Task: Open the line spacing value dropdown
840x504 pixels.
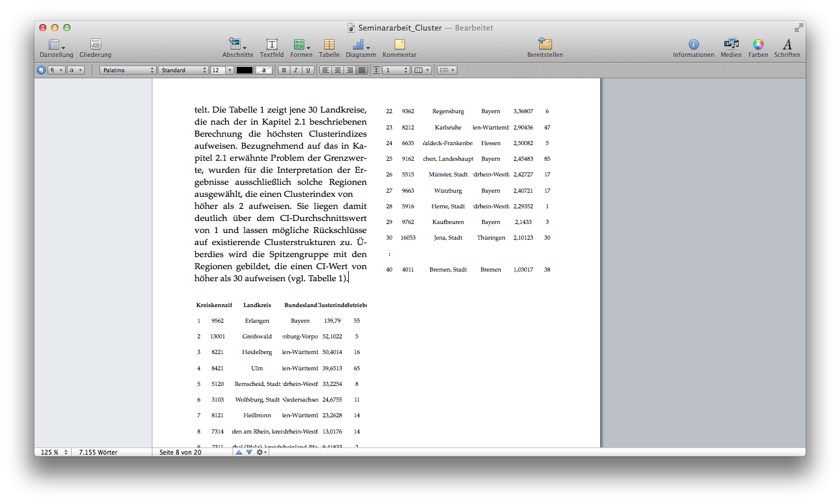Action: [396, 70]
